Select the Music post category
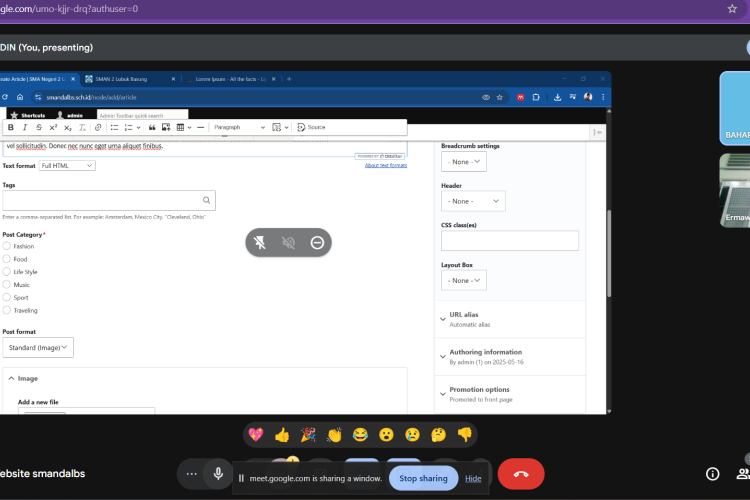 [x=7, y=284]
